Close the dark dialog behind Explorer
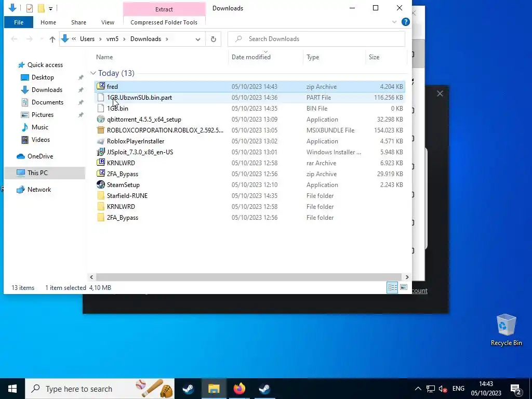 point(440,94)
